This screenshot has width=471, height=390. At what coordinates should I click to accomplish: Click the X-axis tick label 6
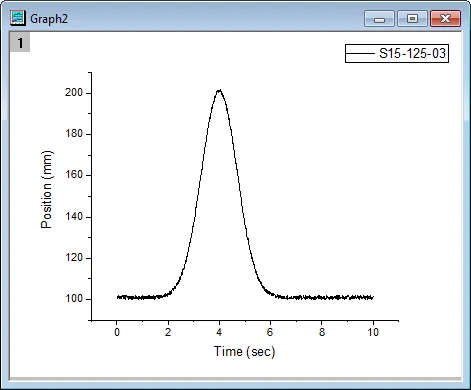point(270,332)
